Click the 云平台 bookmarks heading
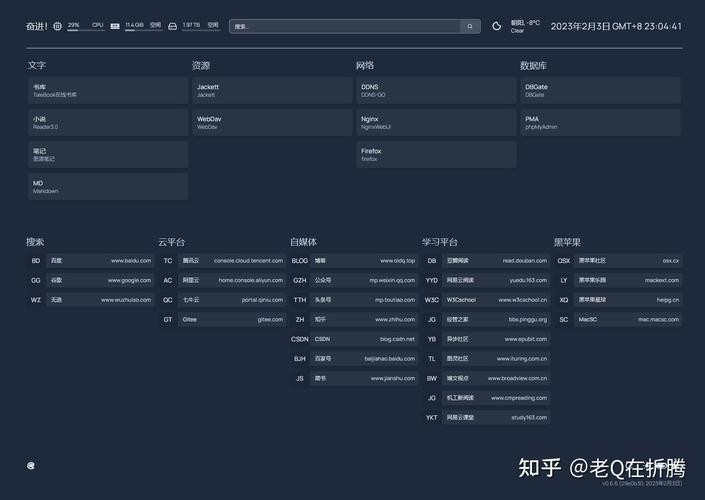 172,242
